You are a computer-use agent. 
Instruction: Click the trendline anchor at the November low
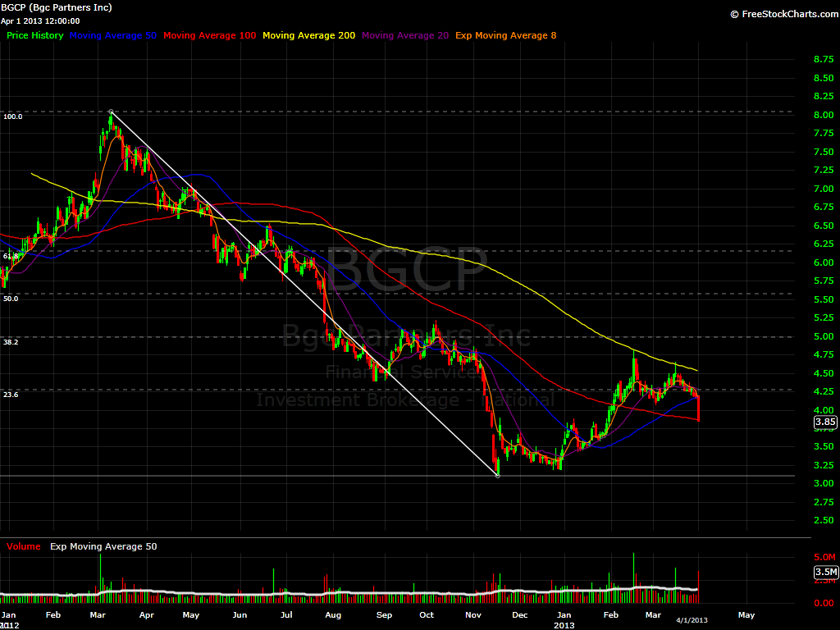coord(498,476)
